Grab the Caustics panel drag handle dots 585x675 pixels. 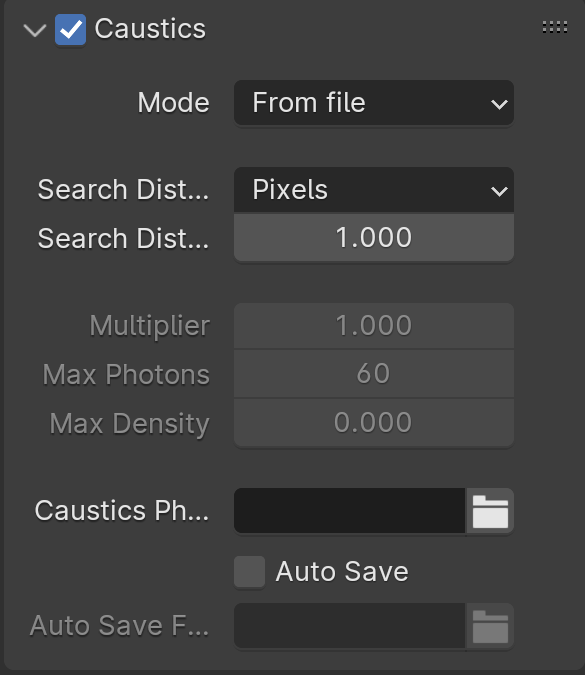[x=554, y=28]
